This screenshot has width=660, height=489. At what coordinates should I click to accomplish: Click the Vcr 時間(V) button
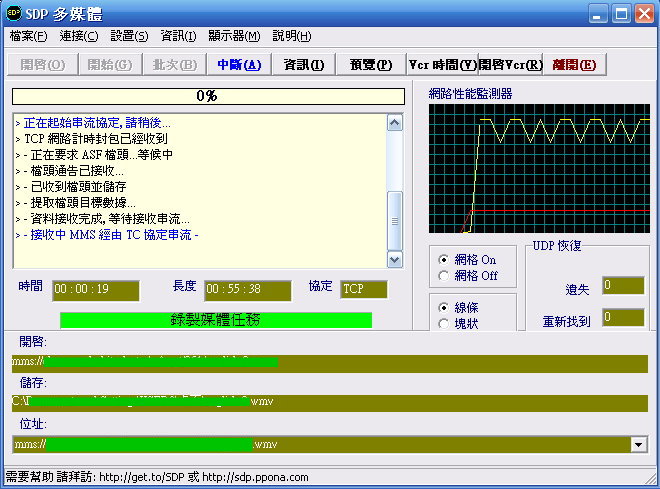click(442, 64)
